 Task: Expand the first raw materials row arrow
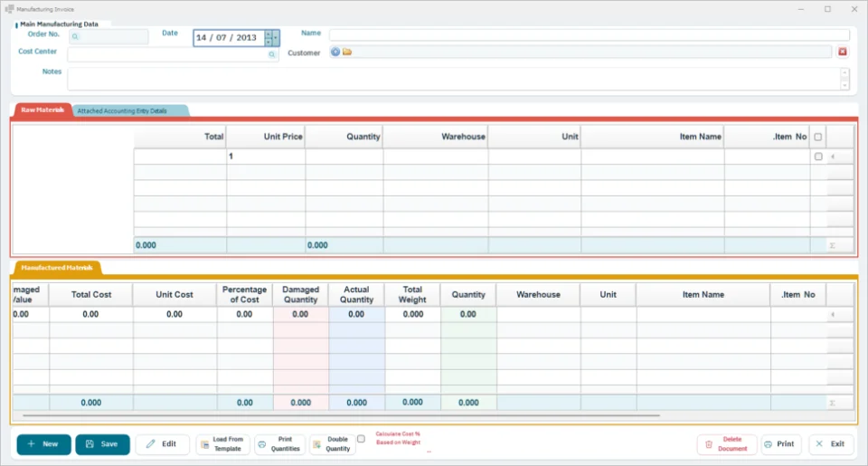point(833,157)
